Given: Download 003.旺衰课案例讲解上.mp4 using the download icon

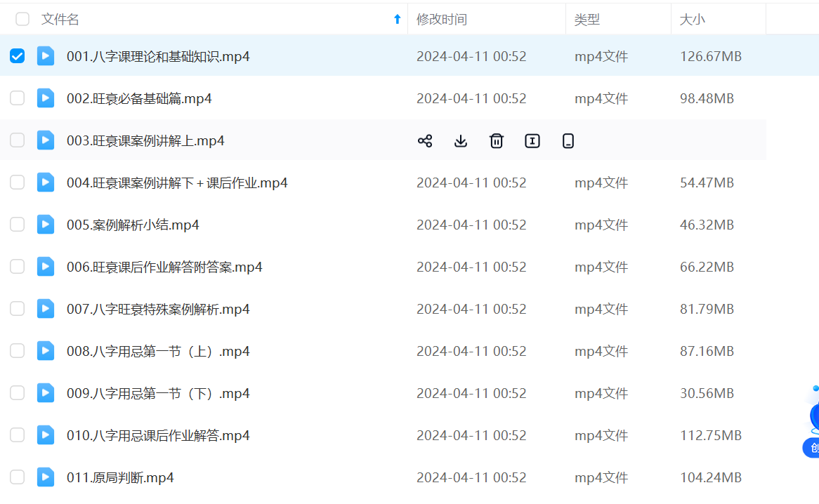Looking at the screenshot, I should pyautogui.click(x=461, y=141).
